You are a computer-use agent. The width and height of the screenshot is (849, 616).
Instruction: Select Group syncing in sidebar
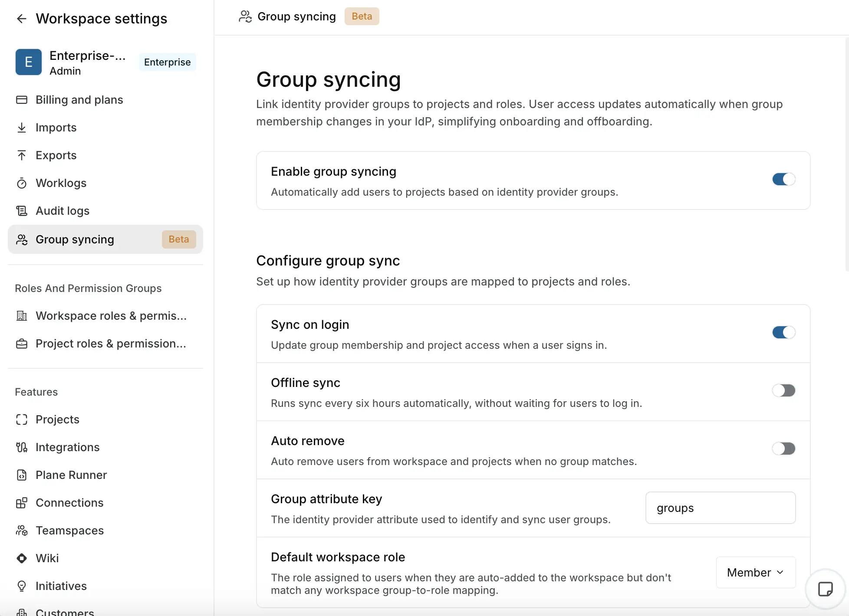105,239
